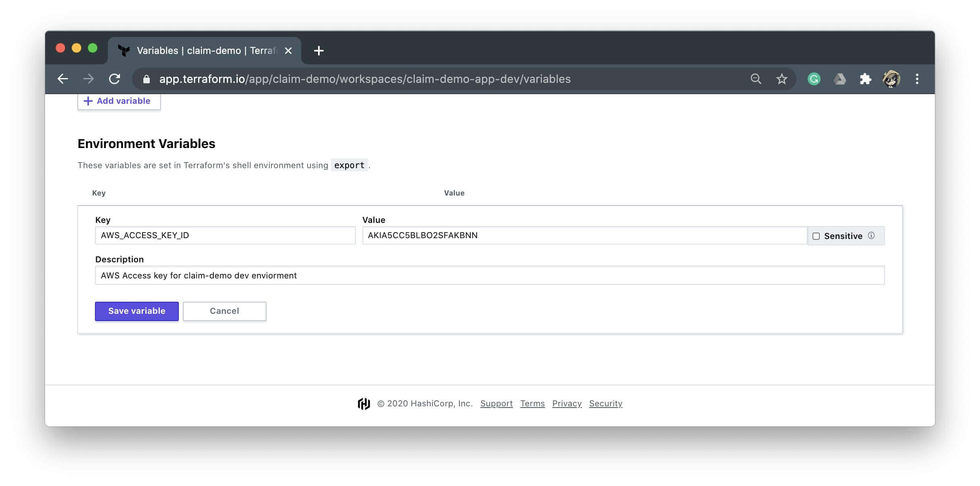Click the browser vertical menu icon
This screenshot has height=486, width=980.
917,79
